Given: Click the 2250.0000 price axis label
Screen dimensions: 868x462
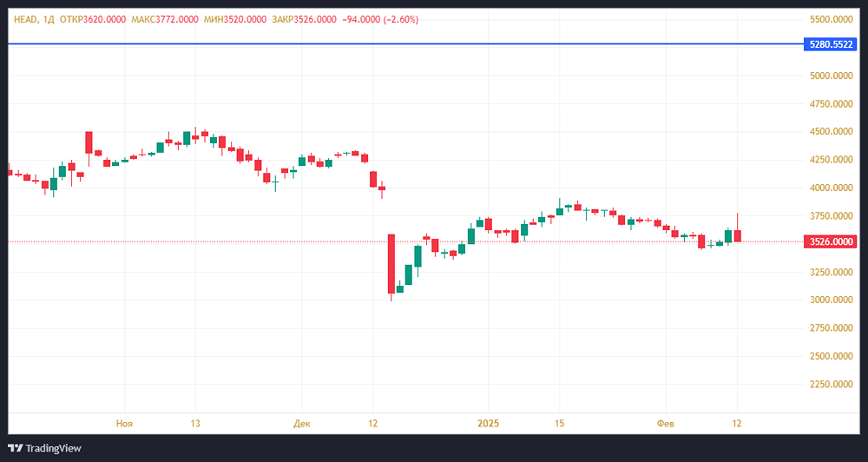Looking at the screenshot, I should (831, 384).
